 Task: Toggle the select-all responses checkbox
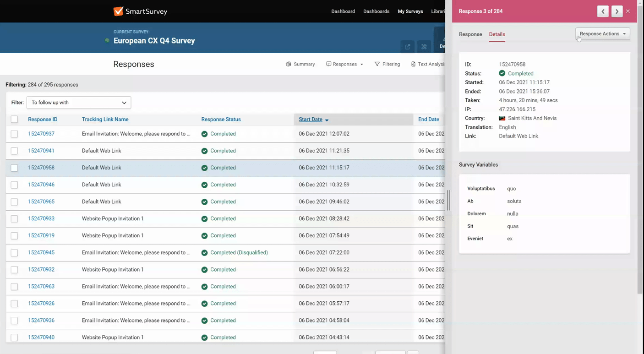pyautogui.click(x=15, y=120)
